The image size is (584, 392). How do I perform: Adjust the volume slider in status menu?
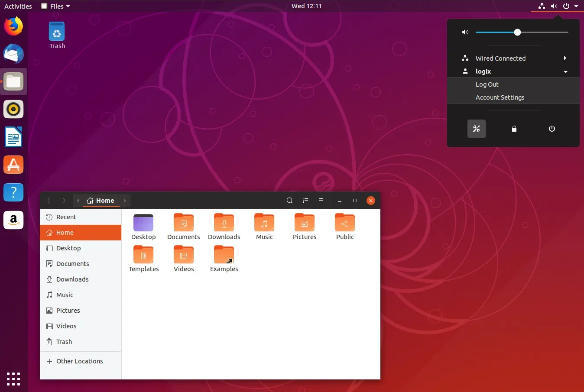point(522,32)
